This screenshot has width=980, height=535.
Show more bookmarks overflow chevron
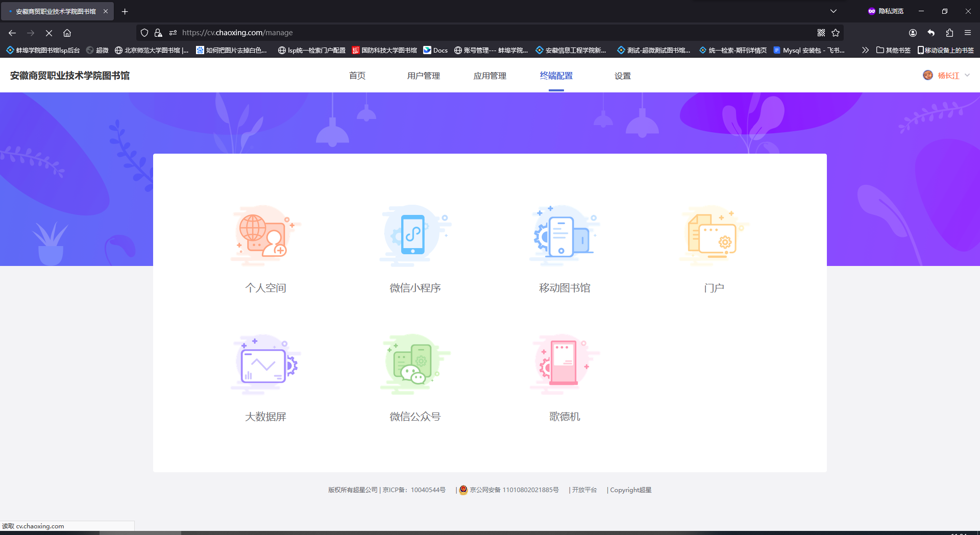pyautogui.click(x=865, y=50)
